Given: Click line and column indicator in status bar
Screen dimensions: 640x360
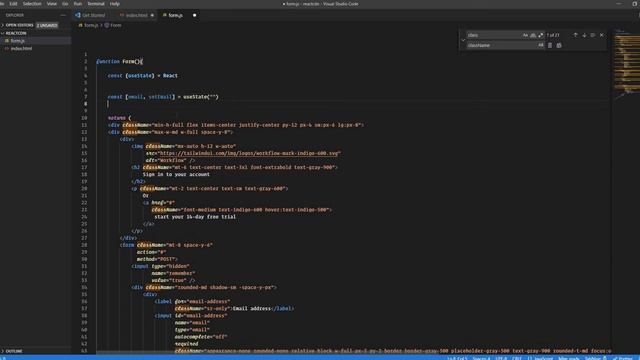Looking at the screenshot, I should point(457,358).
